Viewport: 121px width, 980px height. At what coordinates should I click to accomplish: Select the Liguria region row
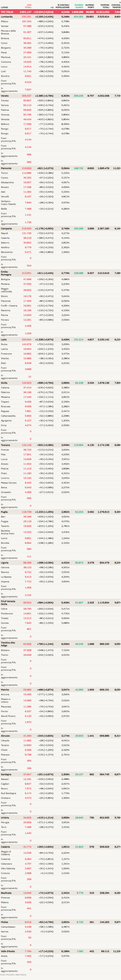60,563
